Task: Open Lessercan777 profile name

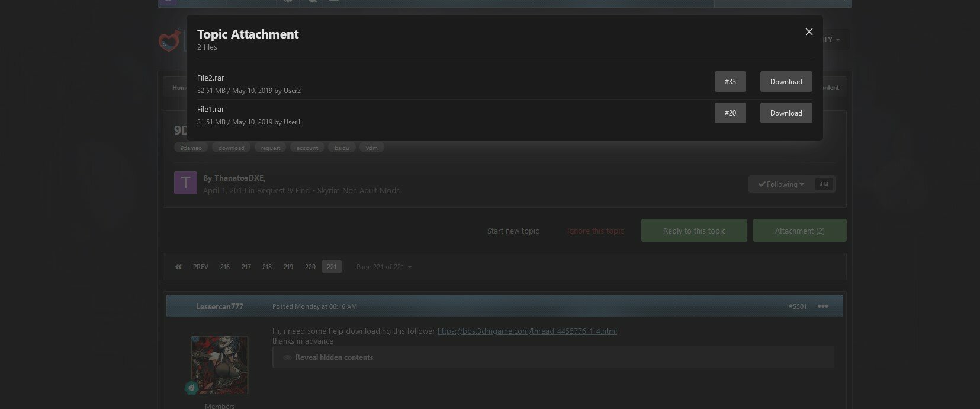Action: pos(220,306)
